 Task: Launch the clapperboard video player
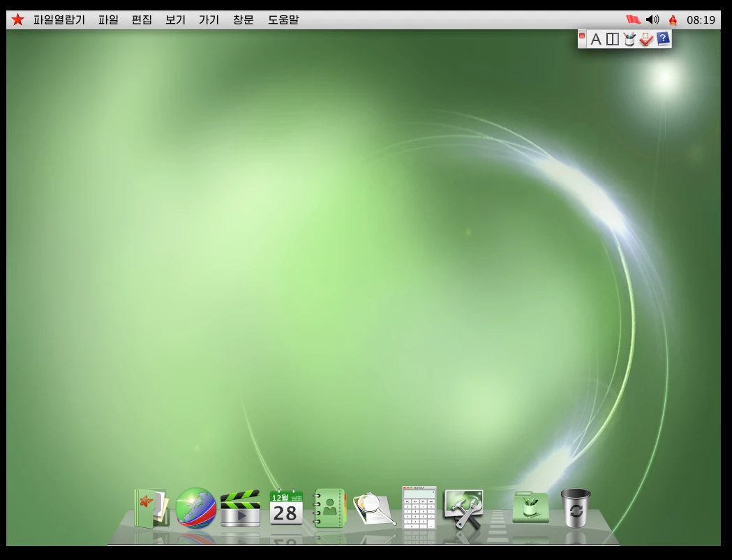(240, 508)
